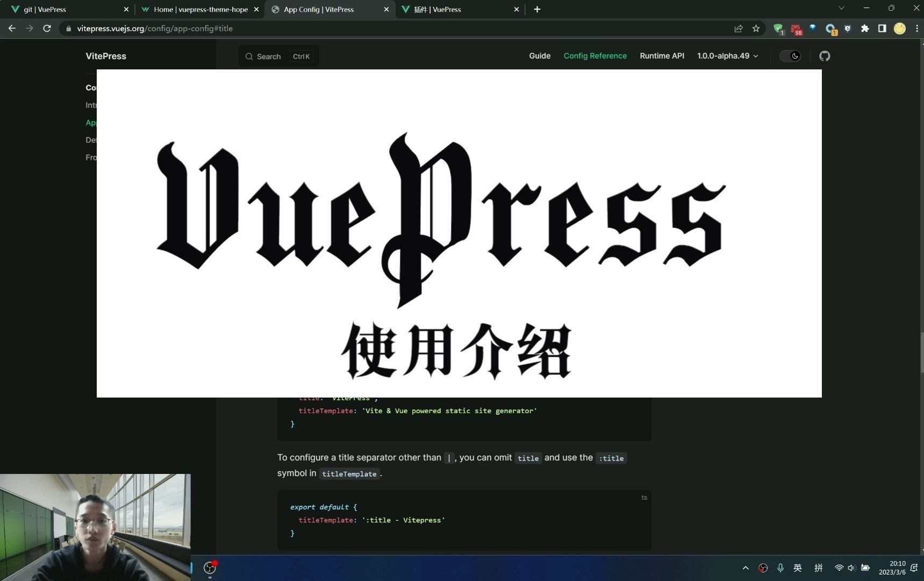Screen dimensions: 924x581
Task: Click the Search box in header
Action: click(x=278, y=56)
